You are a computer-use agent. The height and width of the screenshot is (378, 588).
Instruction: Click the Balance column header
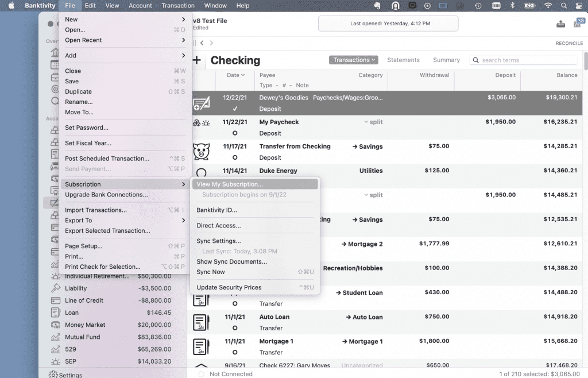tap(567, 75)
